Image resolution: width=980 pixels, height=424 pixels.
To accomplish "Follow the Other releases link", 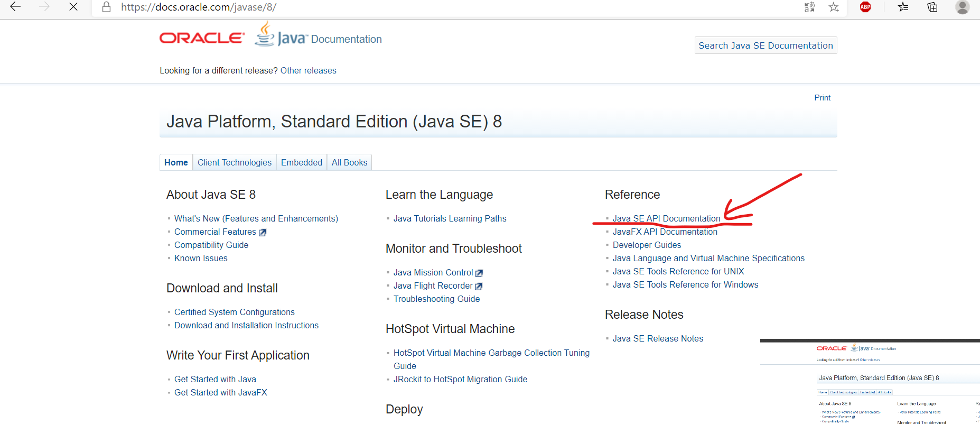I will (308, 70).
